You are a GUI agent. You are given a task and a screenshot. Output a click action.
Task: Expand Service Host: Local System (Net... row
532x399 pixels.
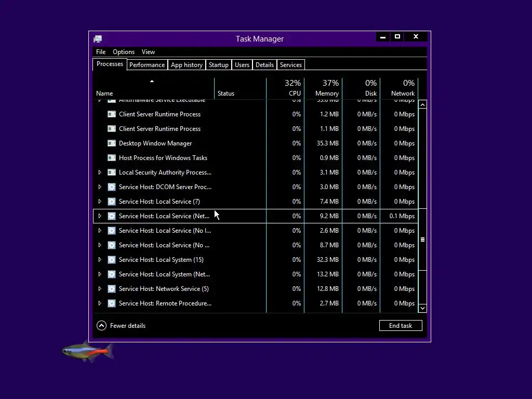click(100, 274)
